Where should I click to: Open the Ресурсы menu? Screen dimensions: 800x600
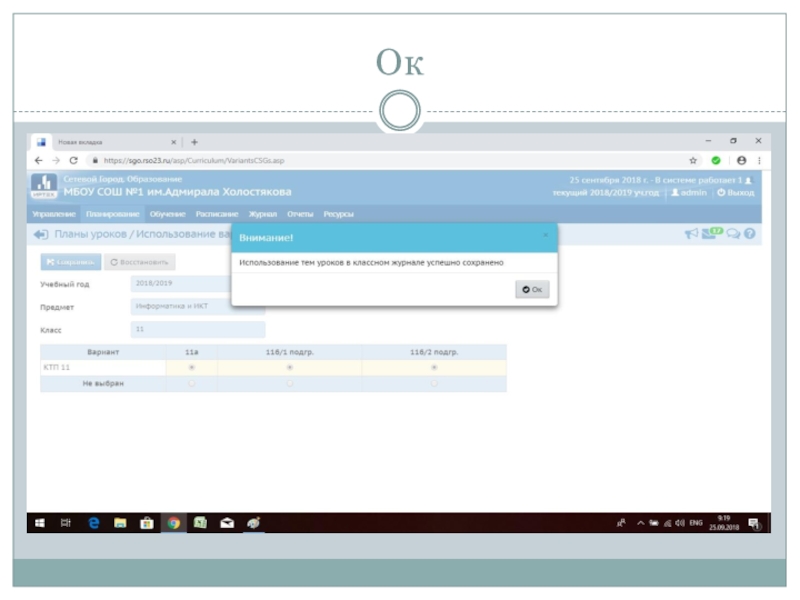click(x=338, y=214)
